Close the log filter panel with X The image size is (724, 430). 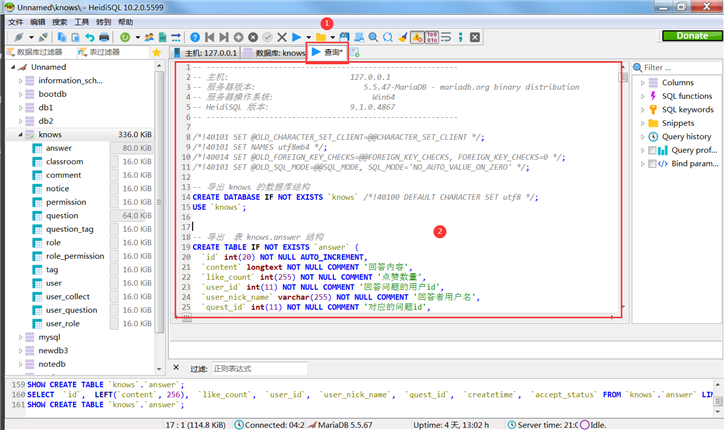coord(176,368)
